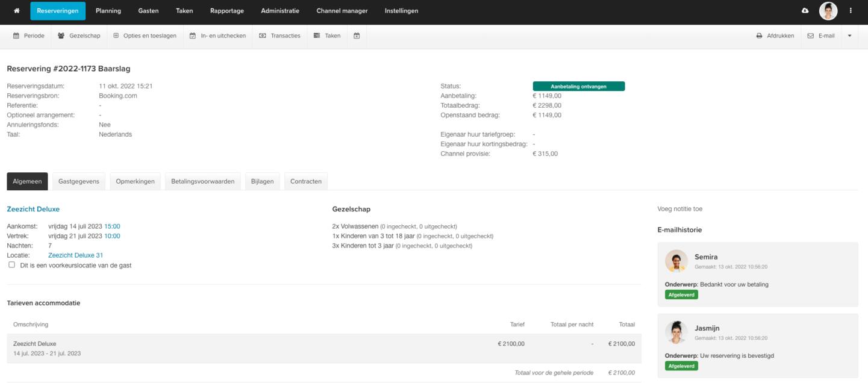Open the Betalingsvoorwaarden tab
Image resolution: width=868 pixels, height=383 pixels.
click(202, 181)
